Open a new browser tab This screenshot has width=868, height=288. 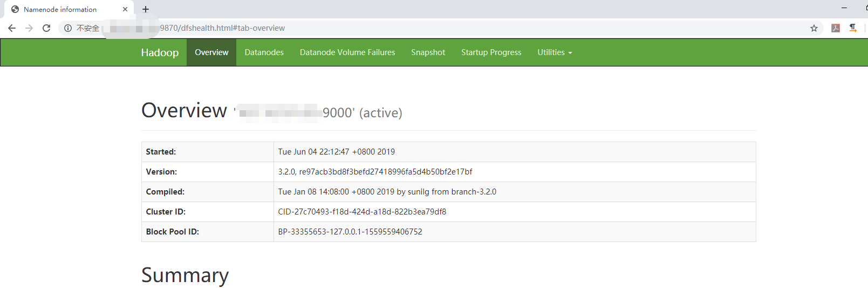point(146,9)
